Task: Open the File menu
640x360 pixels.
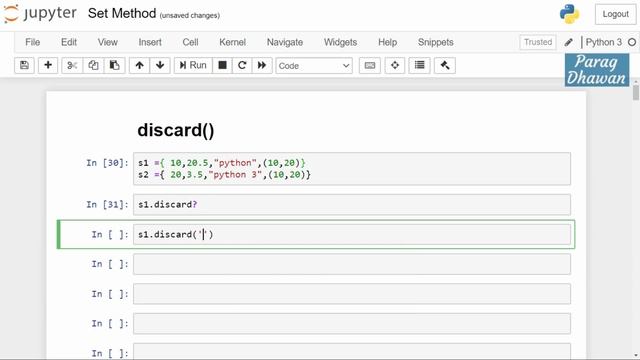Action: point(33,42)
